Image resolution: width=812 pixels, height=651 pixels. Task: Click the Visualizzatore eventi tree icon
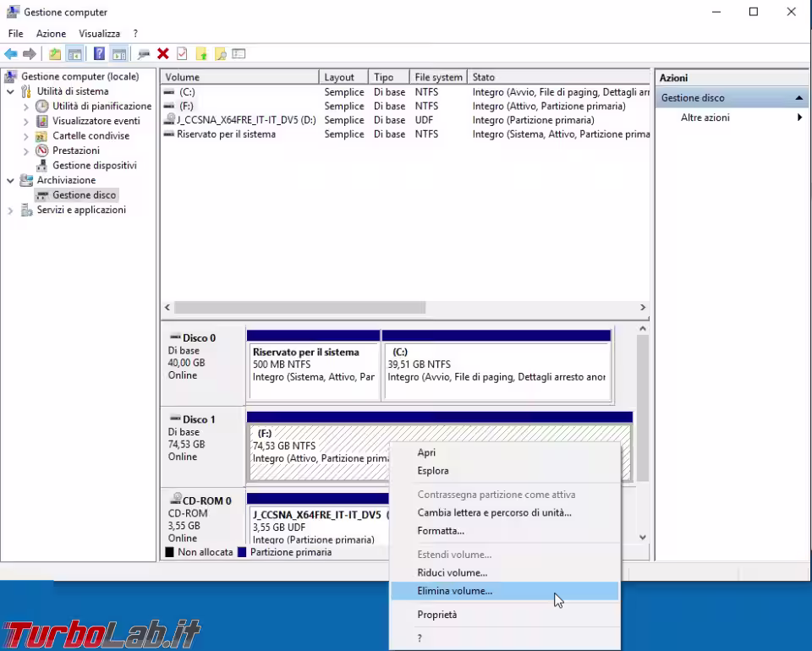(x=42, y=121)
